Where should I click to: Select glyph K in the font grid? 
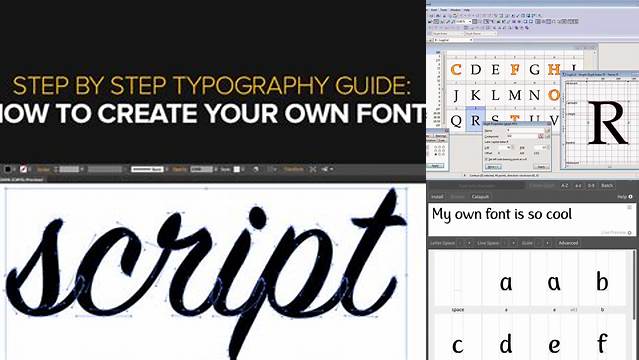point(476,95)
